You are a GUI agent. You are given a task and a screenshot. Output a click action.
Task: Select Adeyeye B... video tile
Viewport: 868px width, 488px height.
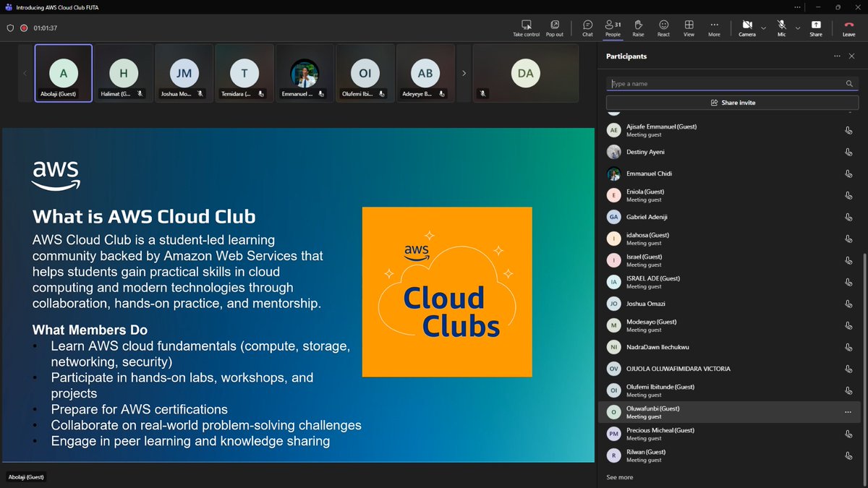(x=425, y=73)
